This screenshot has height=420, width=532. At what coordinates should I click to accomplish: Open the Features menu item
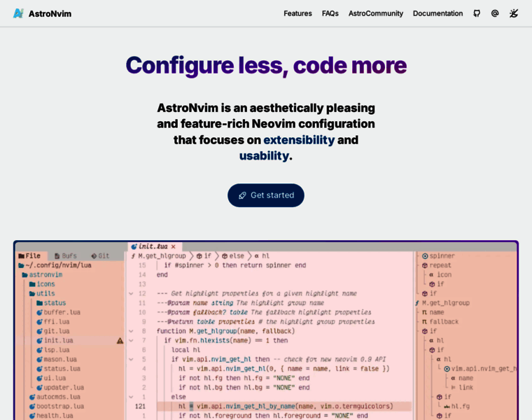297,13
